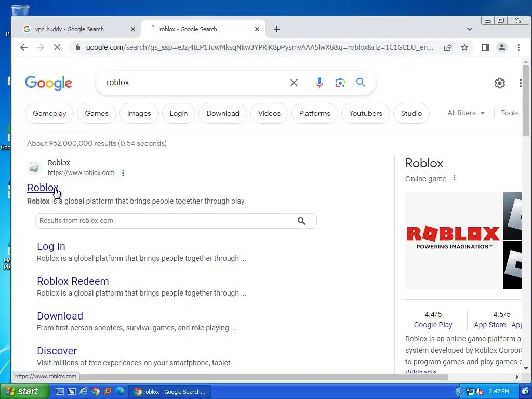Go to the Google homepage via logo
This screenshot has width=532, height=399.
[48, 83]
